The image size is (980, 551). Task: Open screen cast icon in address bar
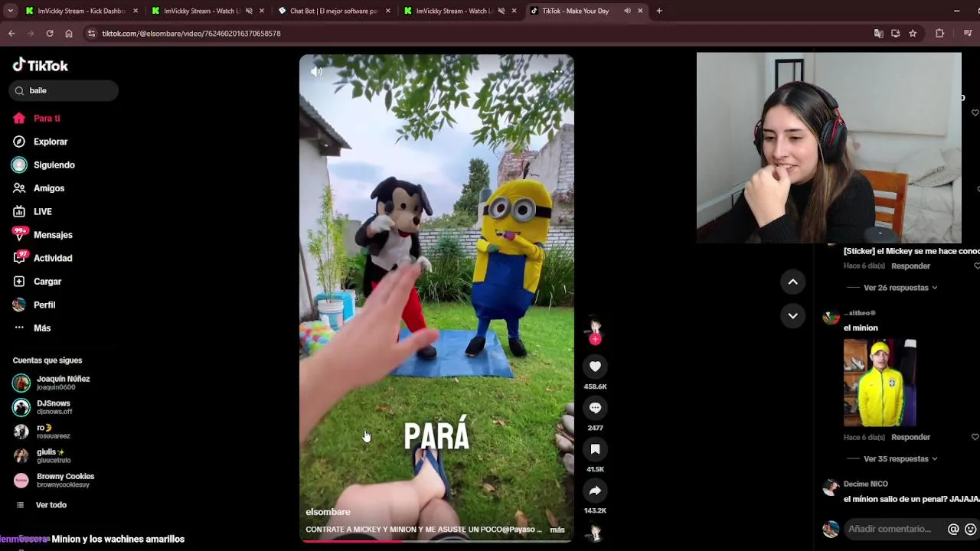pyautogui.click(x=895, y=34)
